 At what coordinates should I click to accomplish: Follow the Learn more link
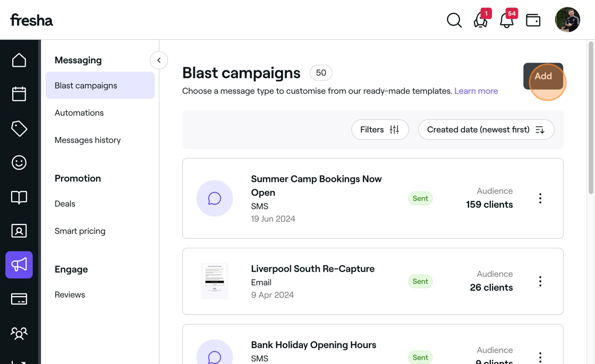pyautogui.click(x=476, y=91)
